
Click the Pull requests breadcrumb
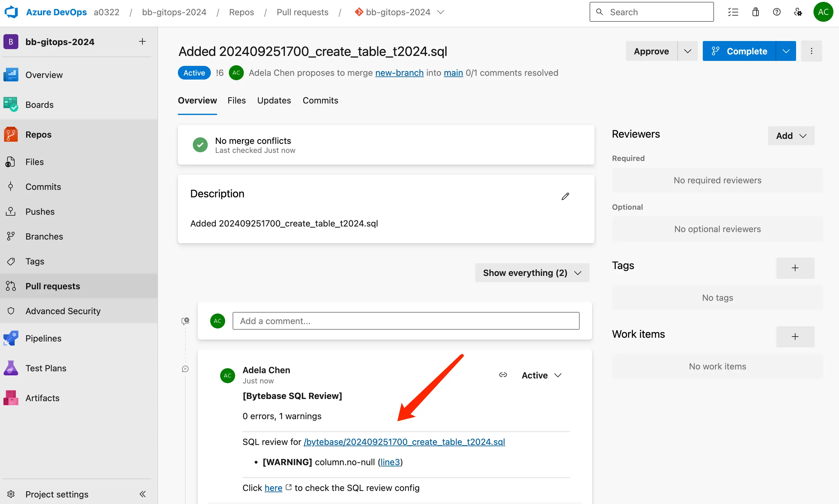click(x=303, y=12)
